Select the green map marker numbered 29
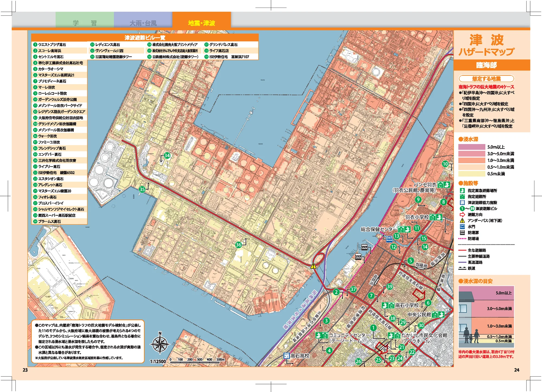This screenshot has width=542, height=392. [x=403, y=322]
